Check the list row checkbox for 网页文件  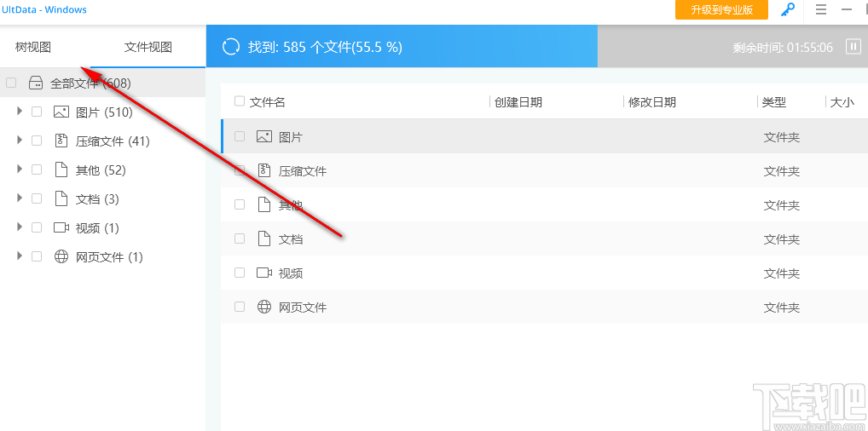(x=239, y=307)
